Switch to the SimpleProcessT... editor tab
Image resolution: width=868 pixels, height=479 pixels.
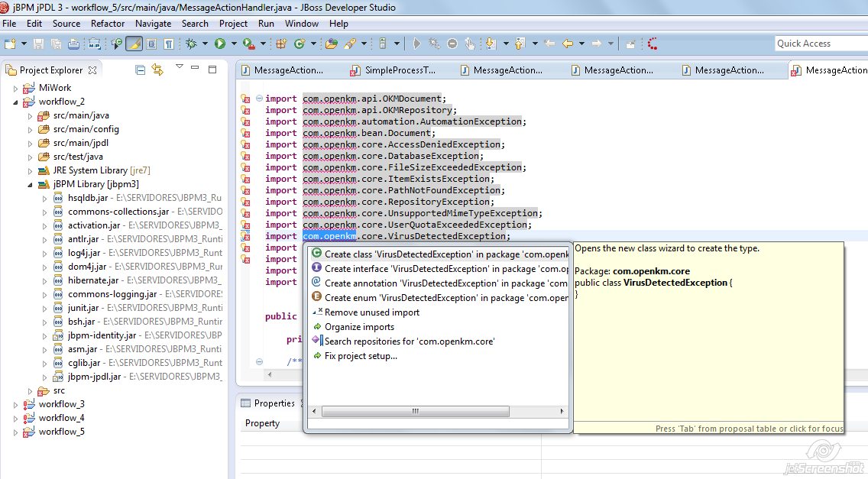pos(400,70)
